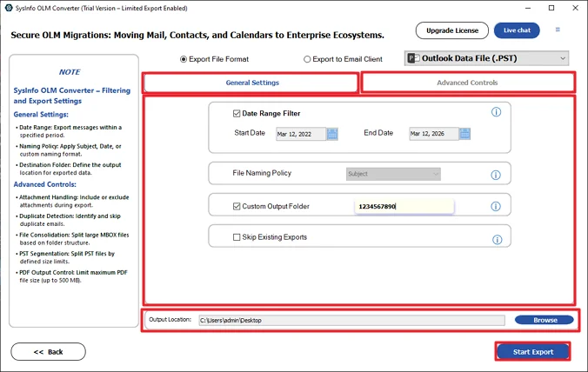This screenshot has width=588, height=372.
Task: Minimize the SysInfo OLM Converter window
Action: click(528, 8)
